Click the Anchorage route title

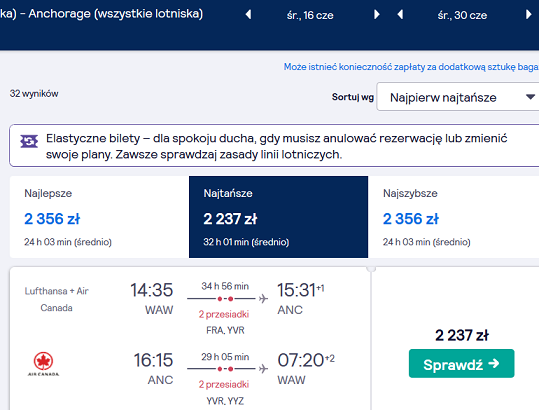[x=101, y=14]
